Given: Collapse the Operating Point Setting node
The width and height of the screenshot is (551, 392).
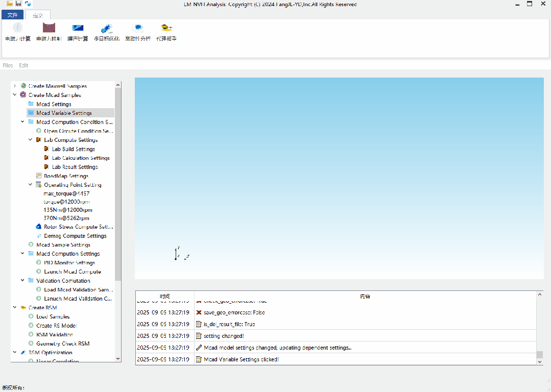Looking at the screenshot, I should coord(31,185).
